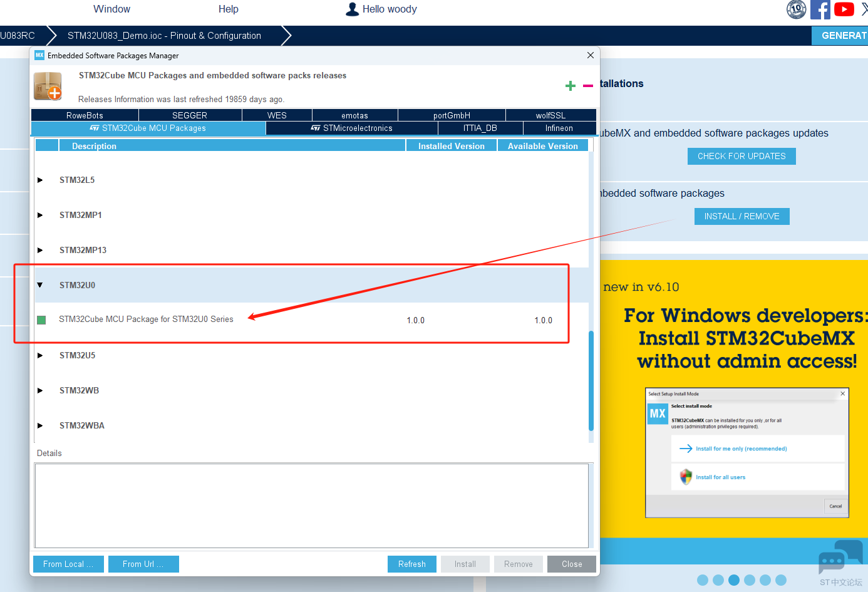Viewport: 868px width, 592px height.
Task: Switch to the SEGGER tab
Action: click(190, 115)
